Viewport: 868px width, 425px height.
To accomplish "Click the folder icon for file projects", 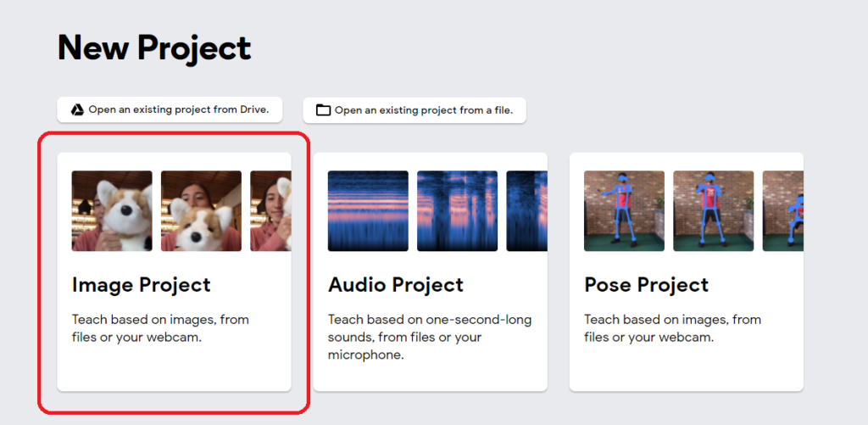I will 323,110.
